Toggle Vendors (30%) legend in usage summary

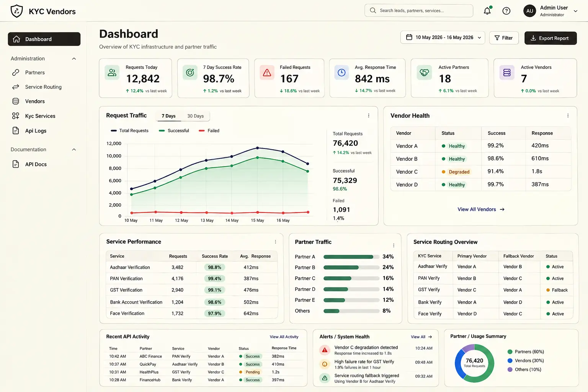pyautogui.click(x=526, y=361)
